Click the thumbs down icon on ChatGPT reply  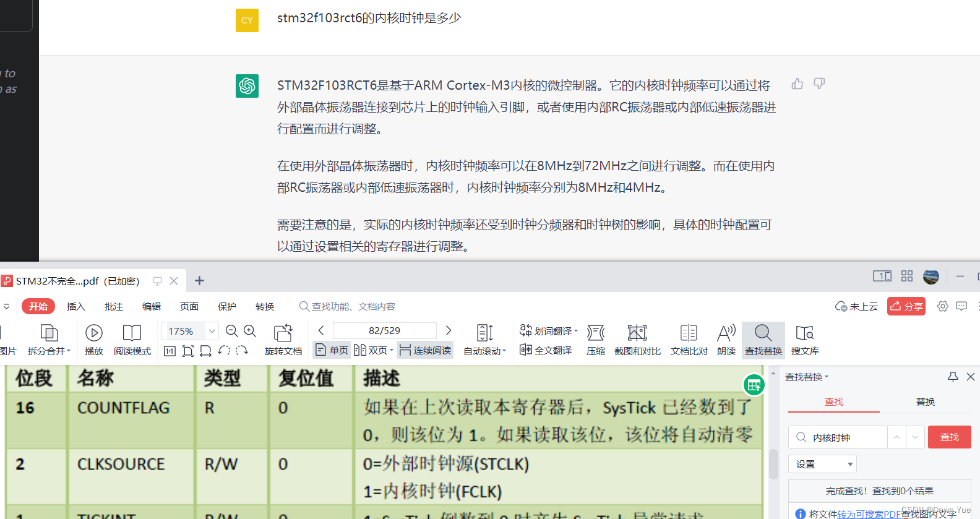(819, 84)
